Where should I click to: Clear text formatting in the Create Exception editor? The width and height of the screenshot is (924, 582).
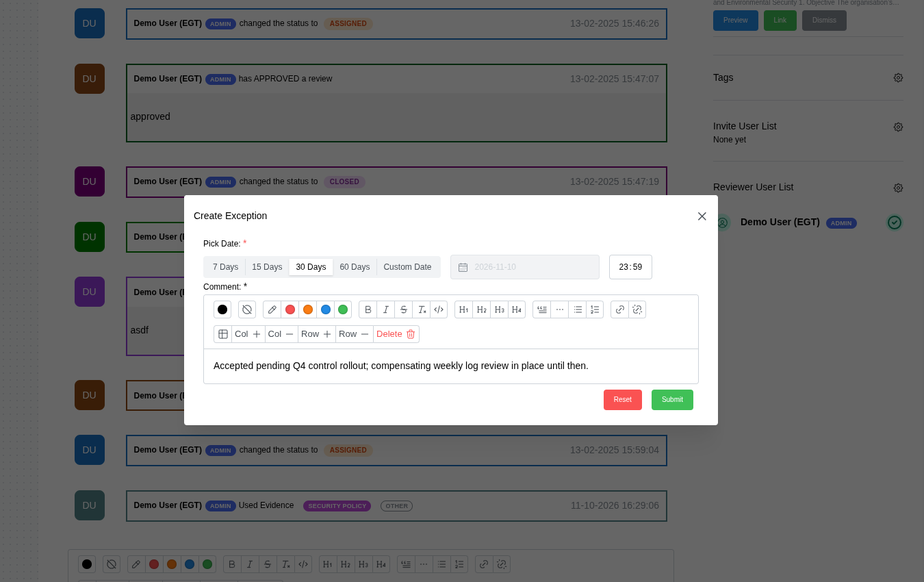(422, 309)
